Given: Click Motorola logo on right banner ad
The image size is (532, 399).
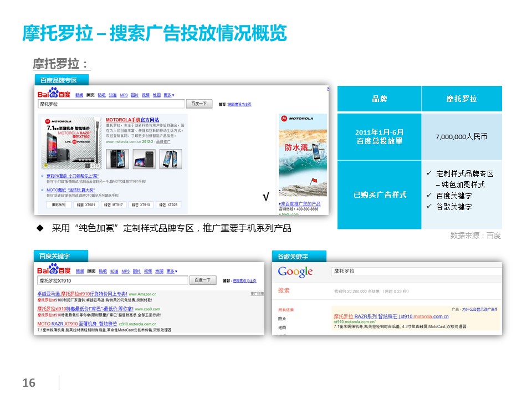Looking at the screenshot, I should click(296, 119).
